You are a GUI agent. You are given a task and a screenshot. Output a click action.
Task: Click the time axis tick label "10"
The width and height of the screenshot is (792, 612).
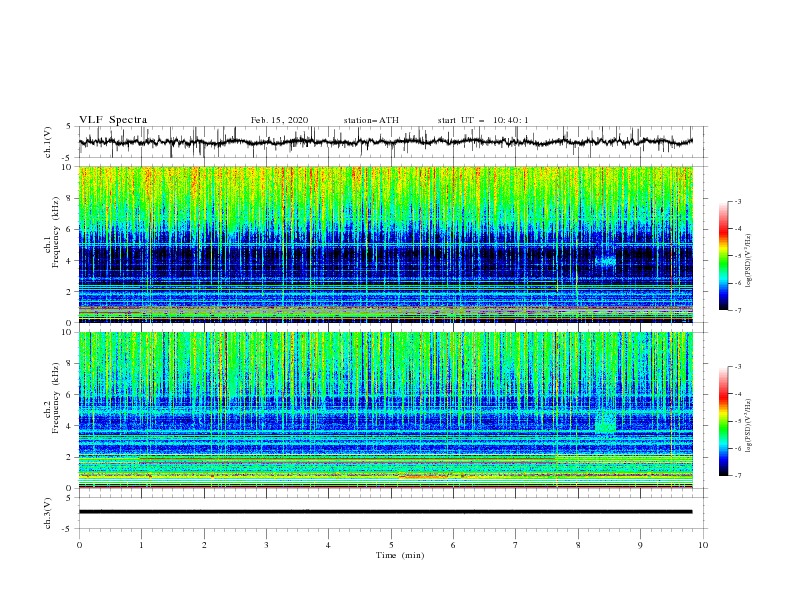pos(703,545)
